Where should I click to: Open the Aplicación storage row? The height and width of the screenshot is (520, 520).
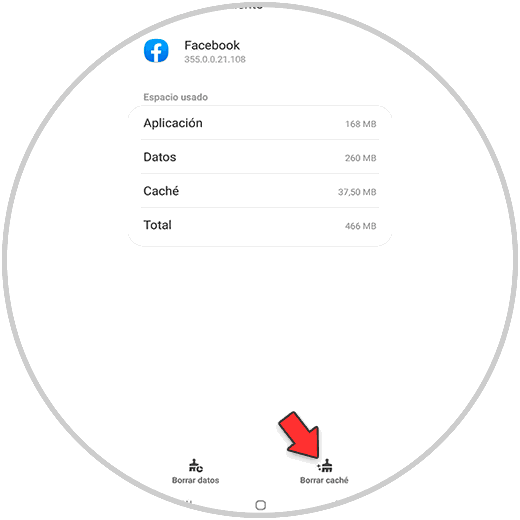tap(260, 123)
